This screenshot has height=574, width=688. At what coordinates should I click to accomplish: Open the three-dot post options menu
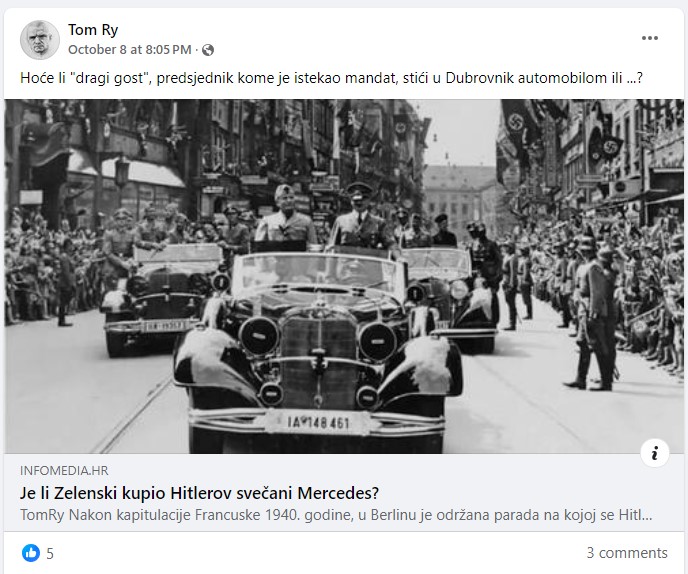[x=649, y=38]
